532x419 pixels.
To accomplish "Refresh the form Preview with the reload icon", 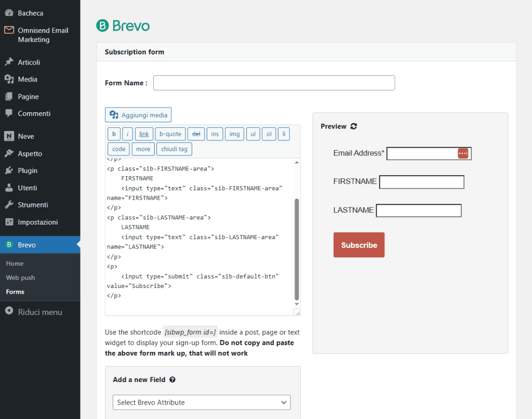I will point(353,126).
